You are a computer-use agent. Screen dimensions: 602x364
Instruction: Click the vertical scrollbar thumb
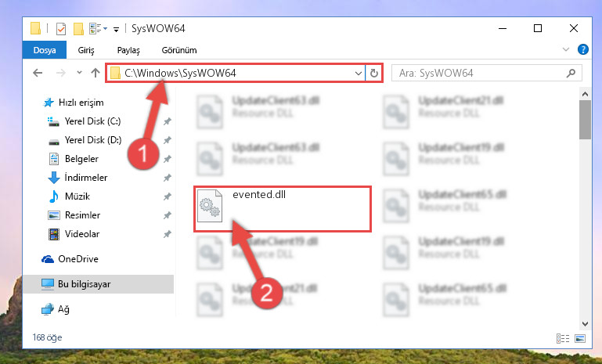pyautogui.click(x=585, y=119)
